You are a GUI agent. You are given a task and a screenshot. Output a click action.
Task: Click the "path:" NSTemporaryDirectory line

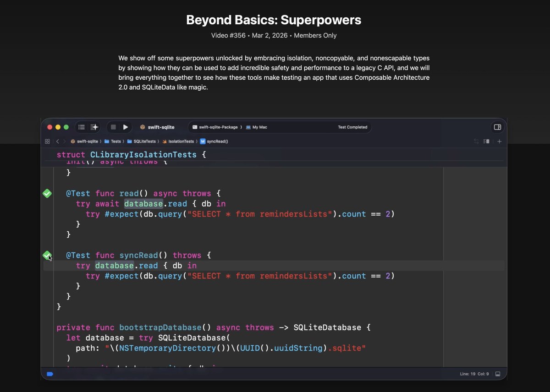click(221, 348)
